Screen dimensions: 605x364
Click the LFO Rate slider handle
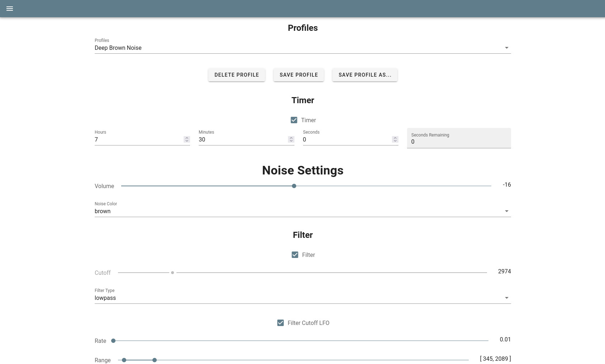(x=113, y=341)
